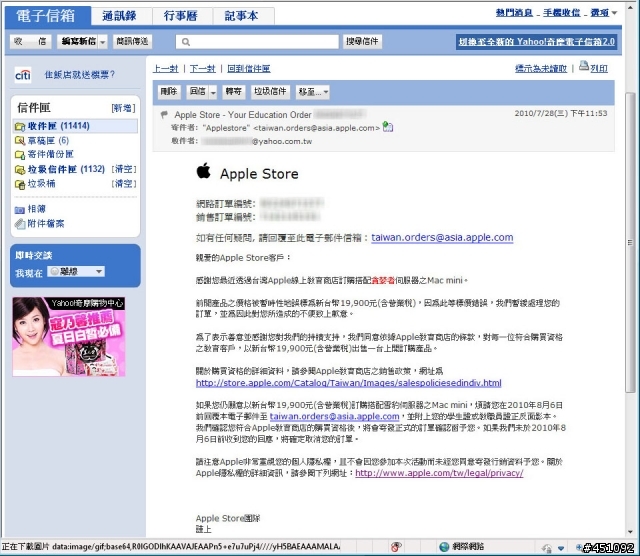Click 新增 to add a folder
640x556 pixels.
[123, 108]
